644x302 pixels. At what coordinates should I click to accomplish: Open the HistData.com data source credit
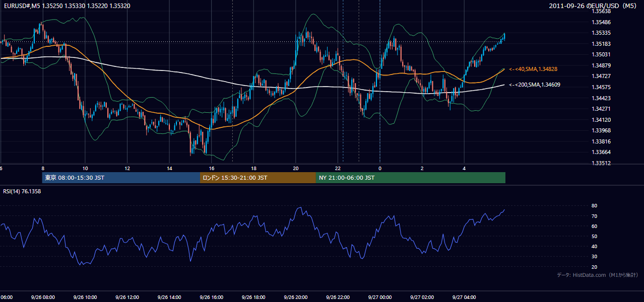click(x=598, y=275)
